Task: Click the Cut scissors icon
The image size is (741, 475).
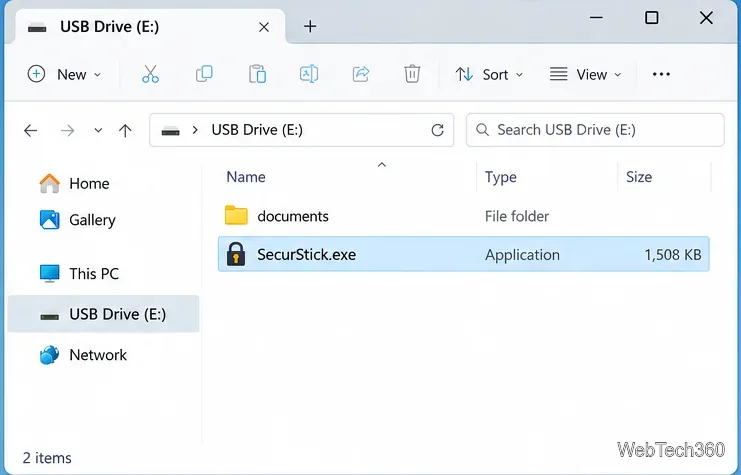Action: coord(150,74)
